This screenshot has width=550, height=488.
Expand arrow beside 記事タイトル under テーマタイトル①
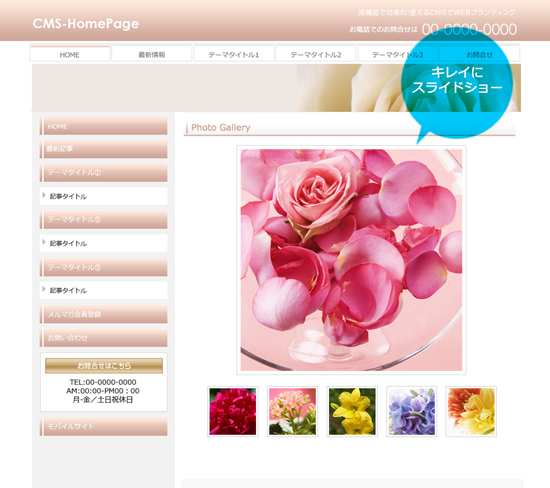coord(44,195)
